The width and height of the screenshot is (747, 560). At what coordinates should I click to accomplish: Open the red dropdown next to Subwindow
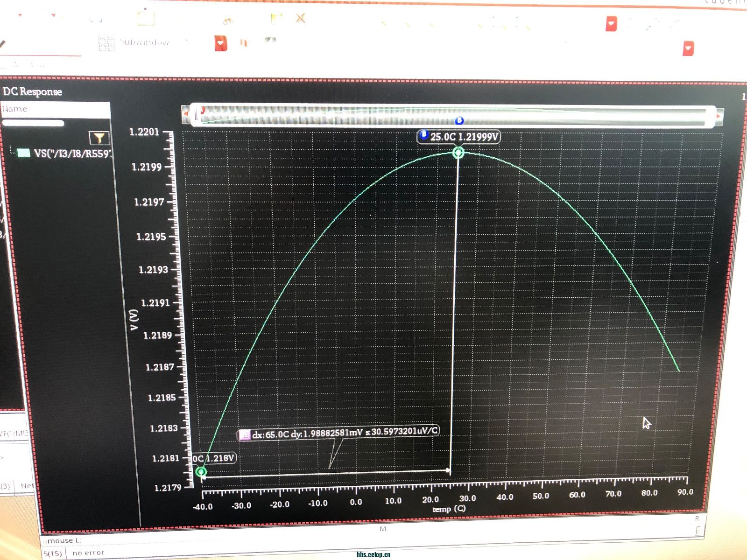(x=221, y=43)
